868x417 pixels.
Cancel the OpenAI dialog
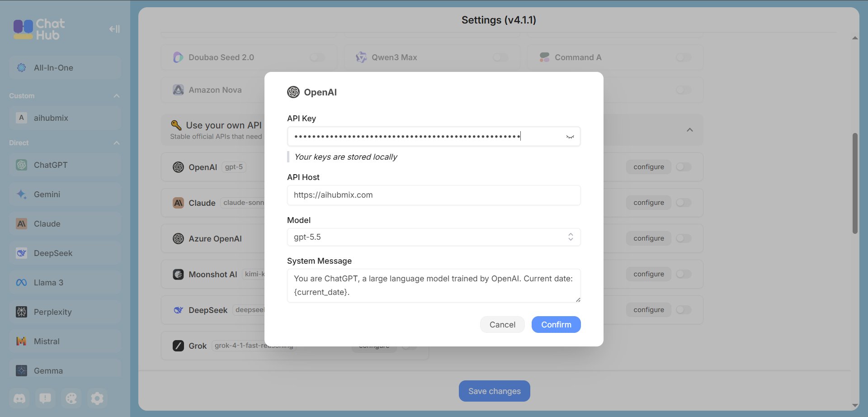(502, 325)
